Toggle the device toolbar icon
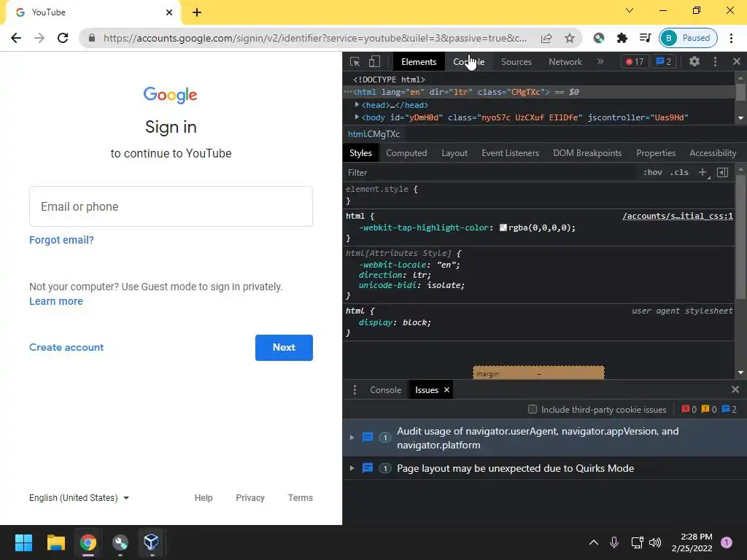Image resolution: width=747 pixels, height=560 pixels. pos(374,62)
